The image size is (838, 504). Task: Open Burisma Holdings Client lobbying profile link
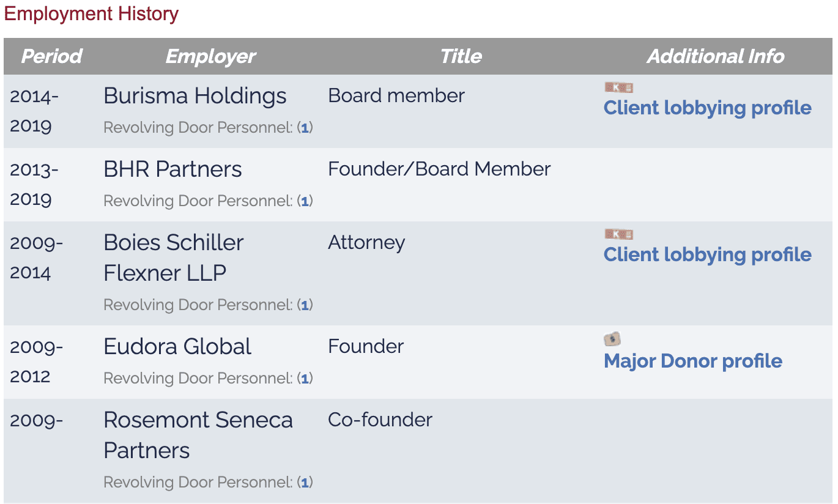pos(707,108)
